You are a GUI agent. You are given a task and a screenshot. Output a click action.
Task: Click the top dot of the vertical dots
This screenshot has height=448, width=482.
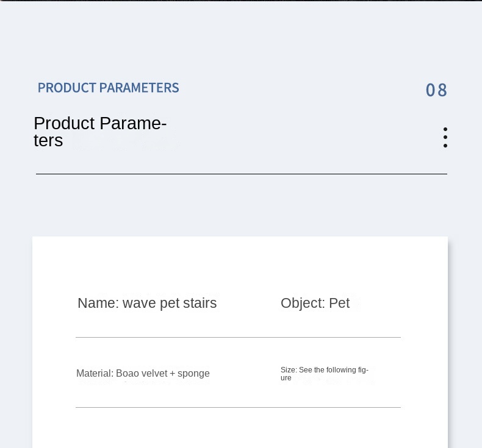click(x=445, y=129)
